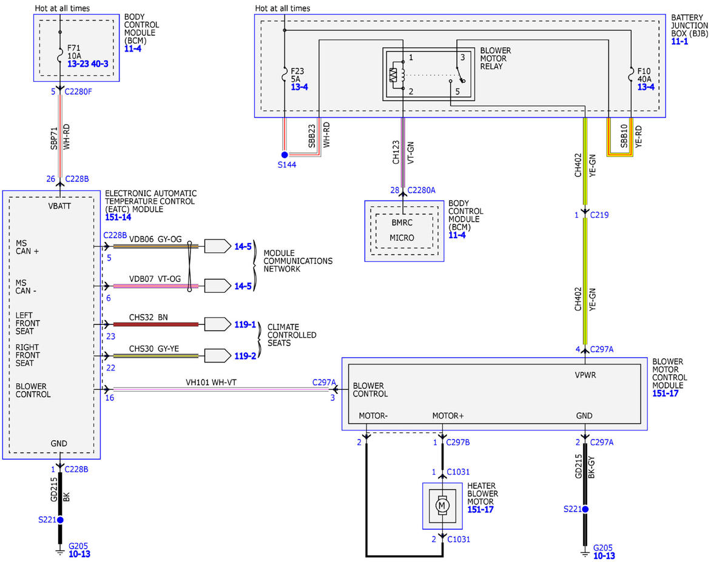Pick the F10 40A fuse symbol
The width and height of the screenshot is (728, 562).
[632, 76]
